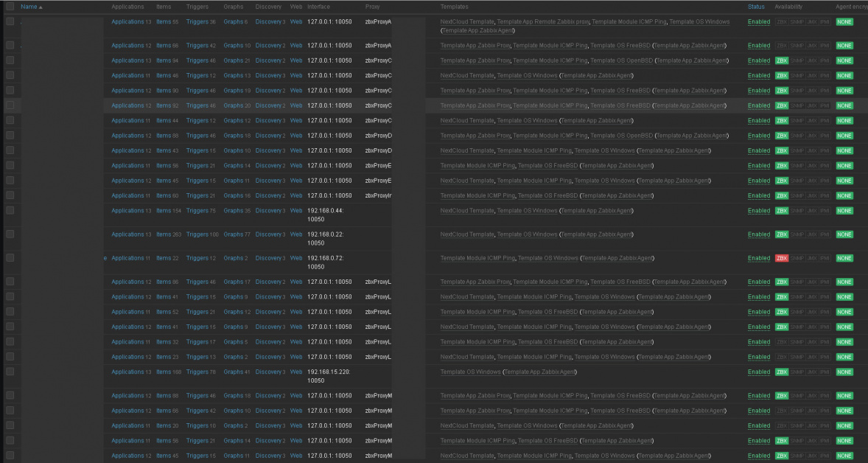
Task: Click grey IPMI badge in Items 22 row
Action: (825, 258)
